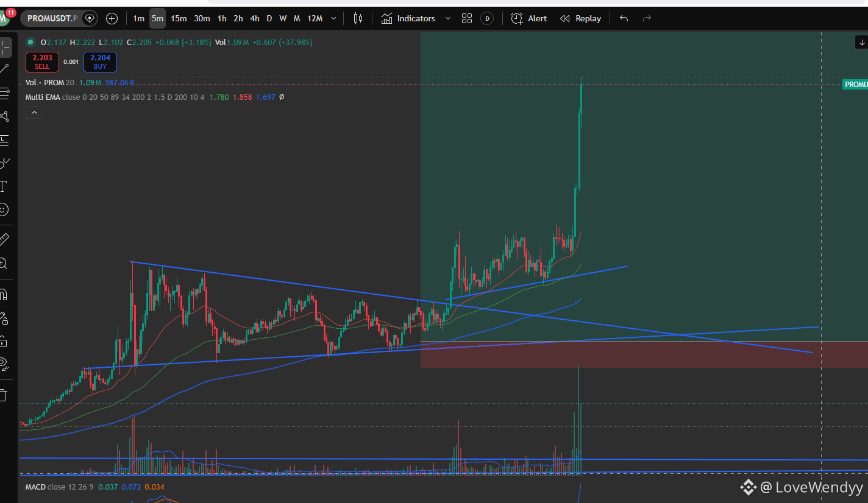Click the green PROMU price label
Screen dimensions: 868x503
(855, 85)
